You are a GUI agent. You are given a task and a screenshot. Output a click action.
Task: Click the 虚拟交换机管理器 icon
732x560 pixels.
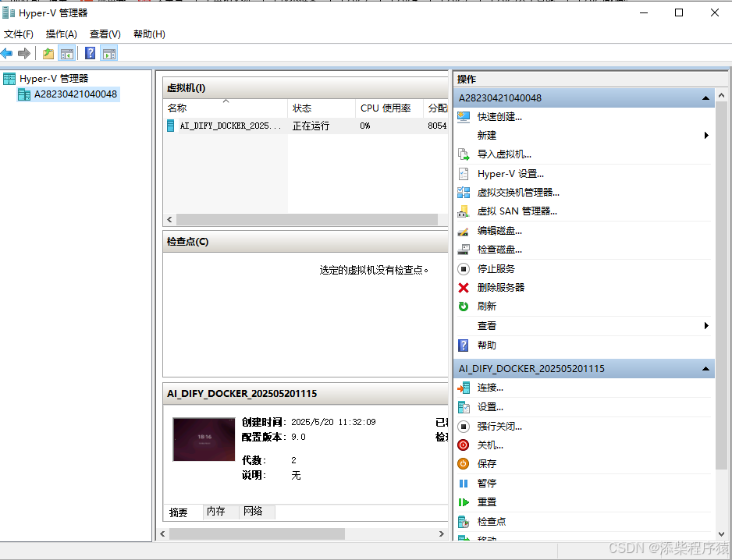(464, 193)
